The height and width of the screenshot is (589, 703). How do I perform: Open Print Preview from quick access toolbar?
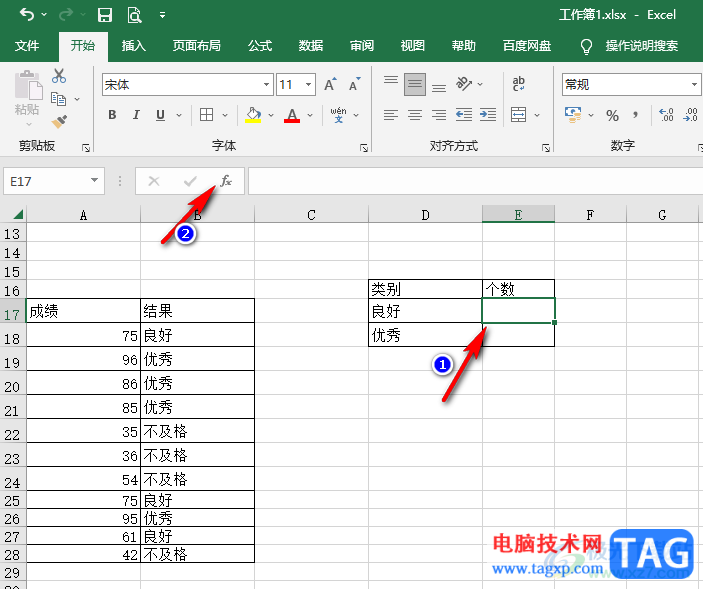134,15
